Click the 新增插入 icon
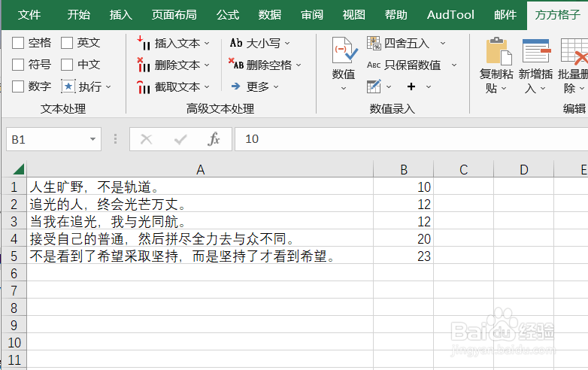 pos(536,50)
